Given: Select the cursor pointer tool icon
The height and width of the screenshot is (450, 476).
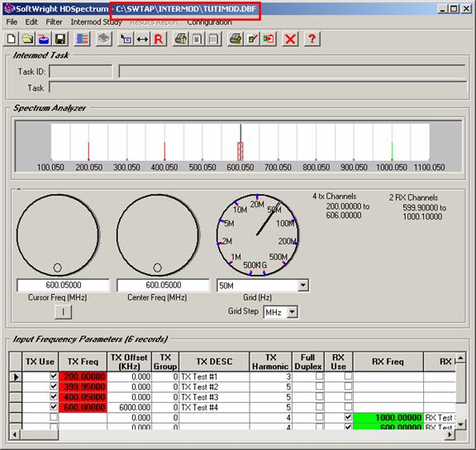Looking at the screenshot, I should tap(126, 39).
